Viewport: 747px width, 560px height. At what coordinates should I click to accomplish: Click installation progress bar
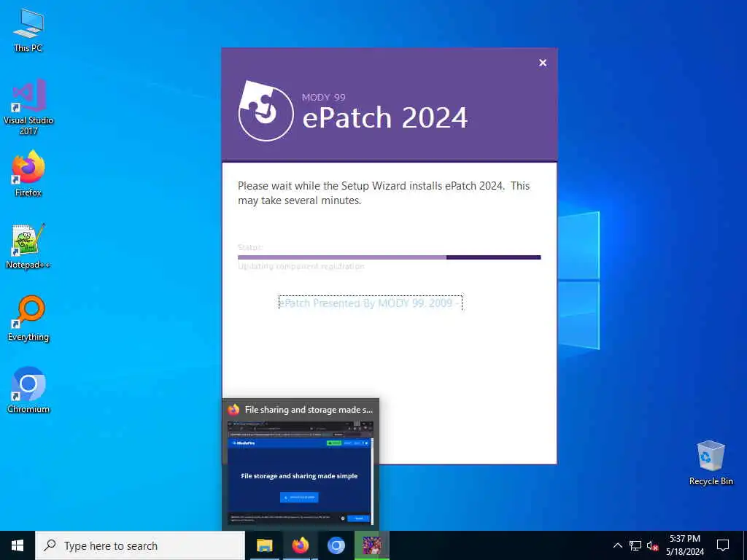pos(390,257)
